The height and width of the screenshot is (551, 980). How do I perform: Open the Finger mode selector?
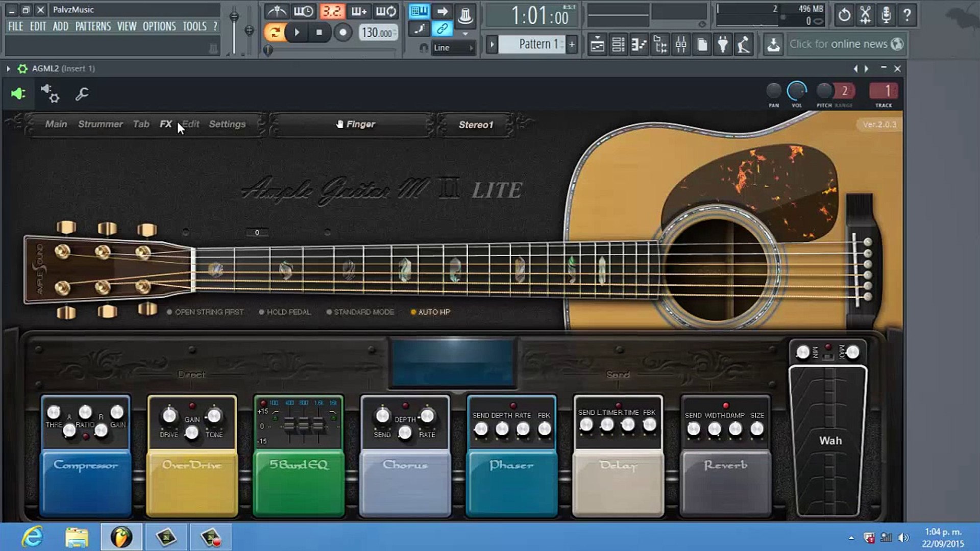click(355, 124)
